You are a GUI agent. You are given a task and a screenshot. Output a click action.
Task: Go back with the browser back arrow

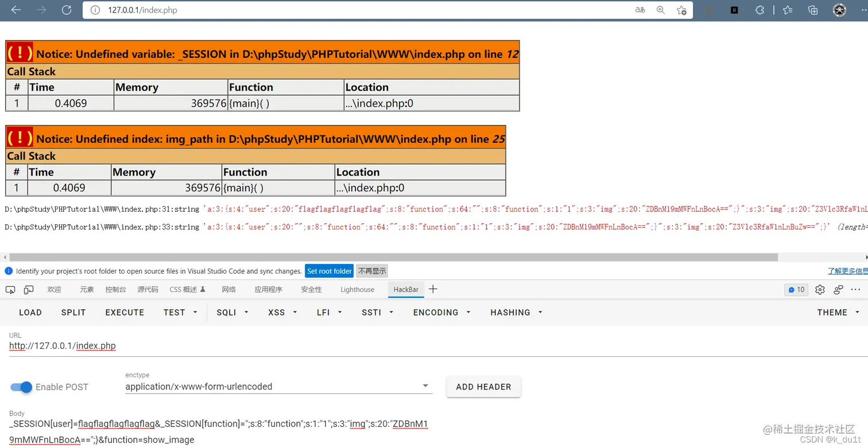coord(16,10)
